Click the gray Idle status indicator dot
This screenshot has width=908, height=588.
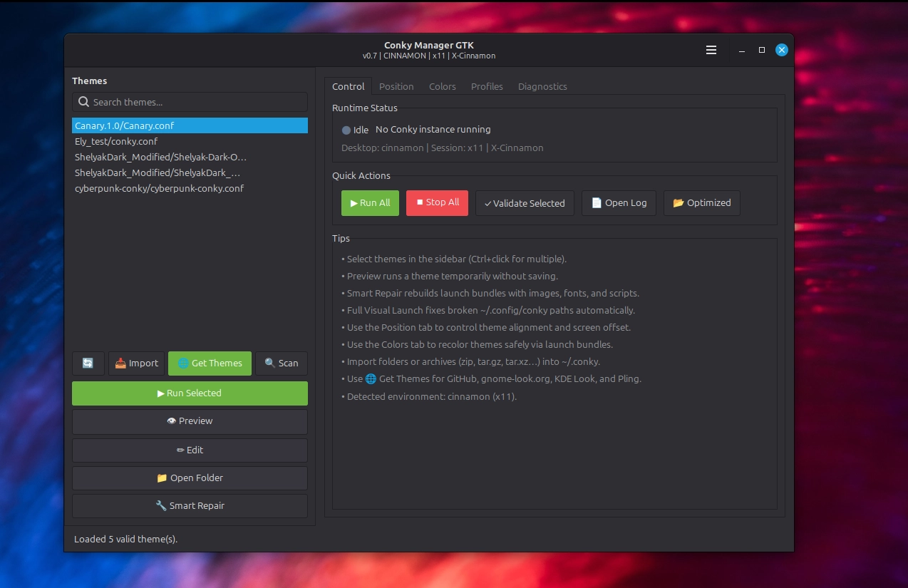[x=346, y=130]
